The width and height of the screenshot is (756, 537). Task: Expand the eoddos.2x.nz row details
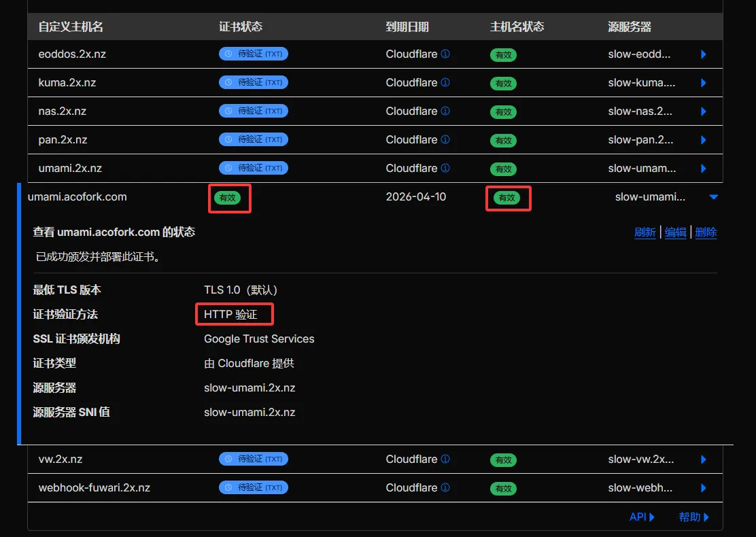point(704,54)
